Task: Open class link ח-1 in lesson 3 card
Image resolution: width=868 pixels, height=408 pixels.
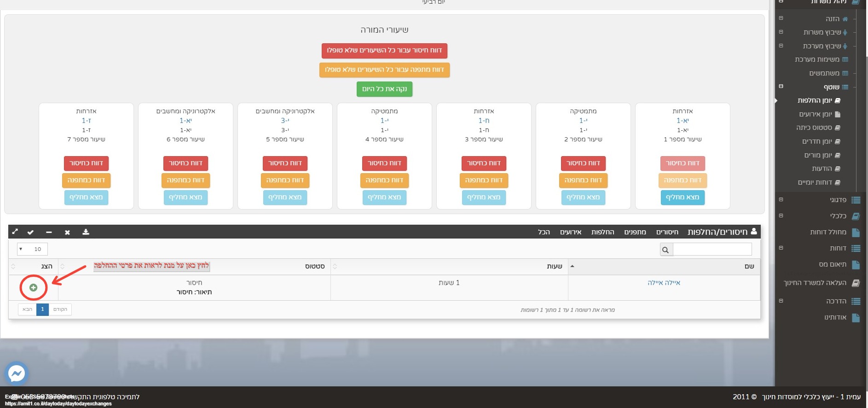Action: pyautogui.click(x=484, y=121)
